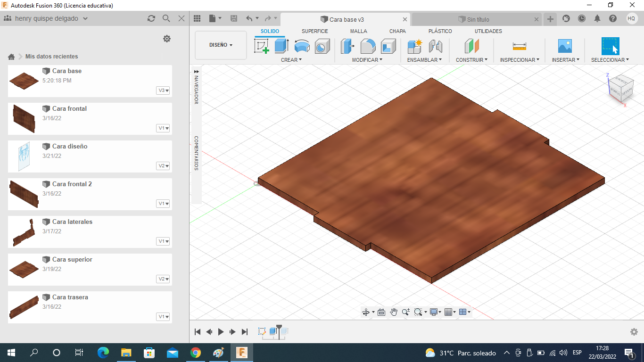Select the Joint tool
The image size is (644, 362).
tap(435, 46)
